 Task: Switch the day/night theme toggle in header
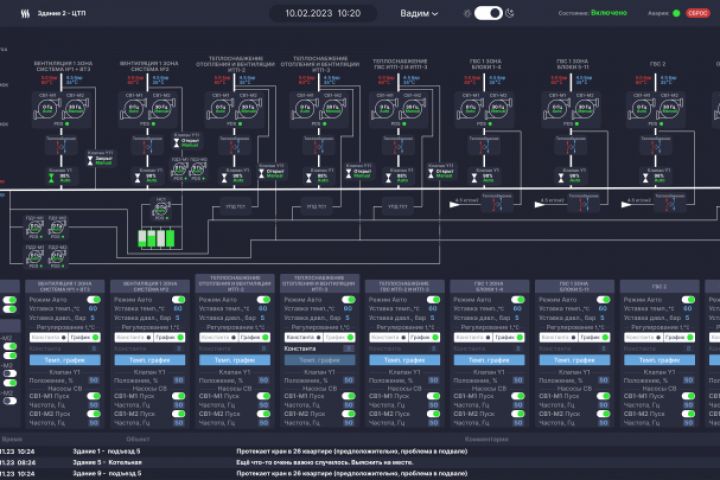488,13
